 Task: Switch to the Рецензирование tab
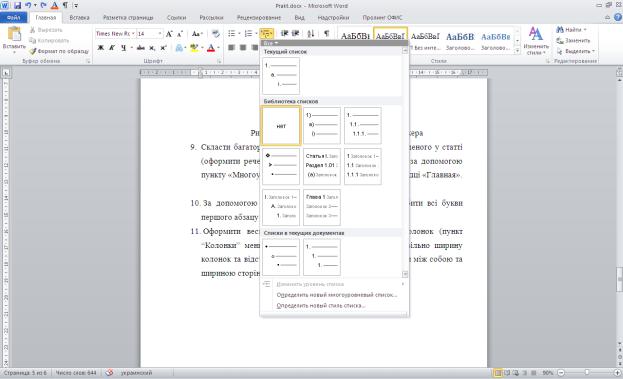pyautogui.click(x=259, y=17)
